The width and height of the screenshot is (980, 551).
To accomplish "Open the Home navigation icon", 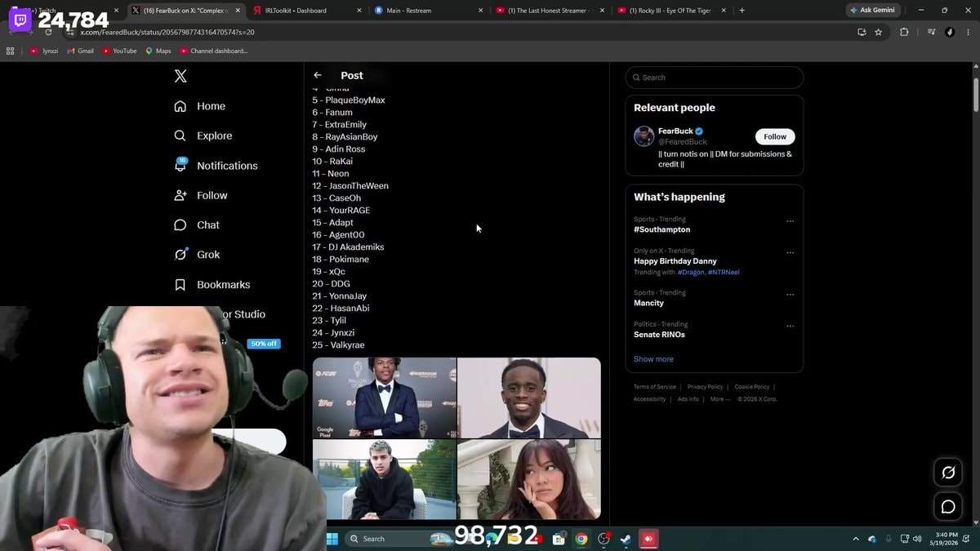I will tap(180, 106).
